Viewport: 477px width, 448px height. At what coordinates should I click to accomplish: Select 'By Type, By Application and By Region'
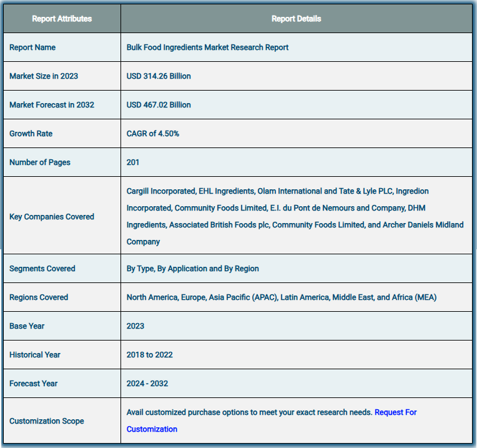[193, 269]
